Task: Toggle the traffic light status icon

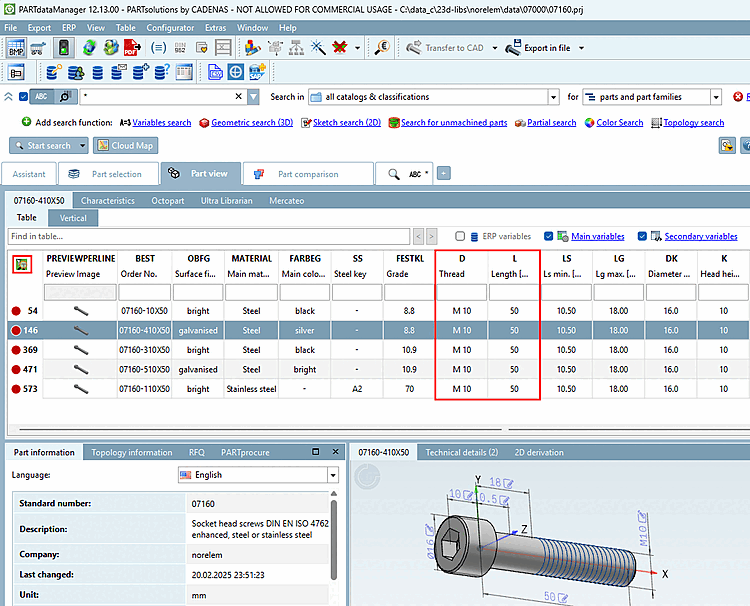Action: click(x=64, y=48)
